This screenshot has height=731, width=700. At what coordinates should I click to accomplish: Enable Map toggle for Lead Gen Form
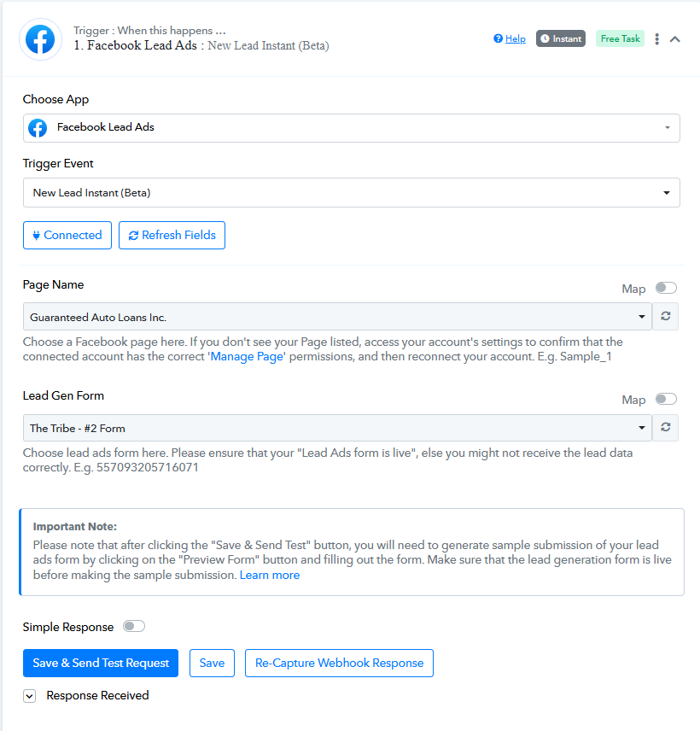click(x=666, y=399)
